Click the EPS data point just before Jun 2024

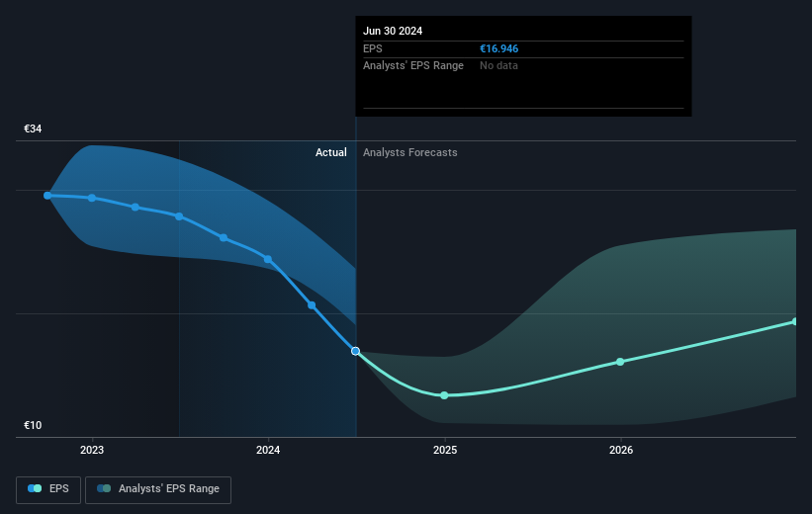(x=312, y=305)
